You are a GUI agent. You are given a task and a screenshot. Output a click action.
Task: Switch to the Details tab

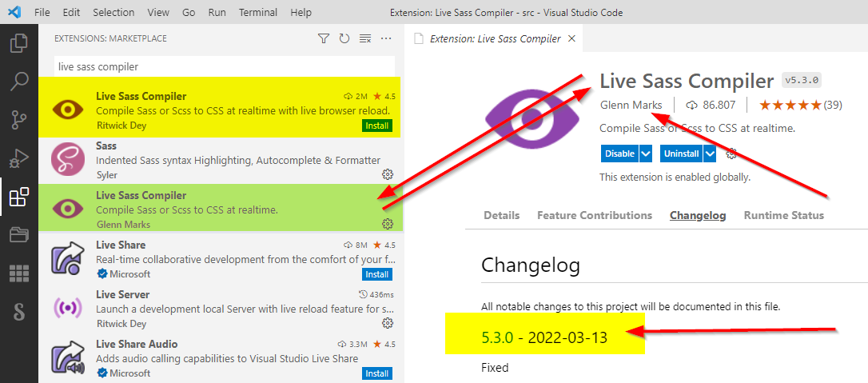pos(501,215)
